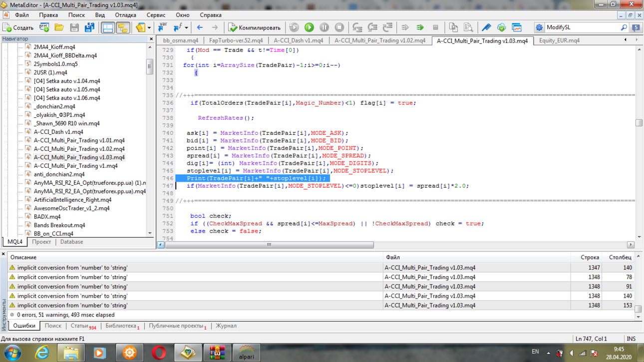Click the Компилировать button

click(255, 27)
